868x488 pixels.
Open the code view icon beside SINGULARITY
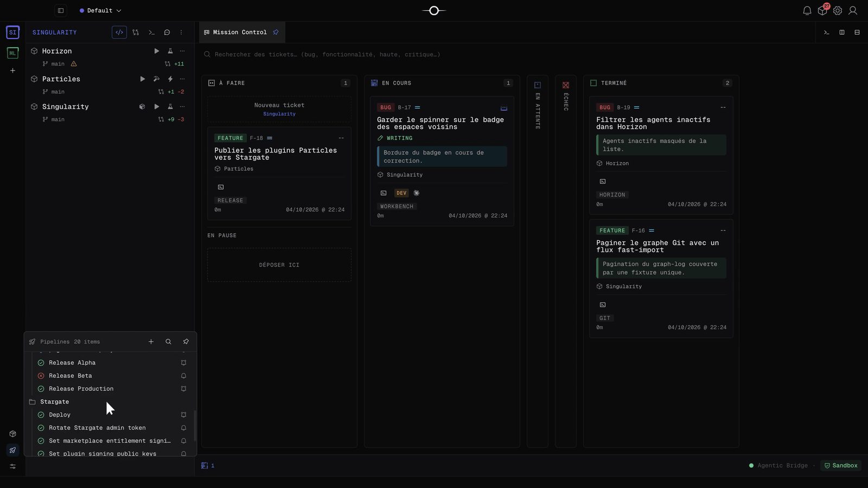(x=119, y=33)
